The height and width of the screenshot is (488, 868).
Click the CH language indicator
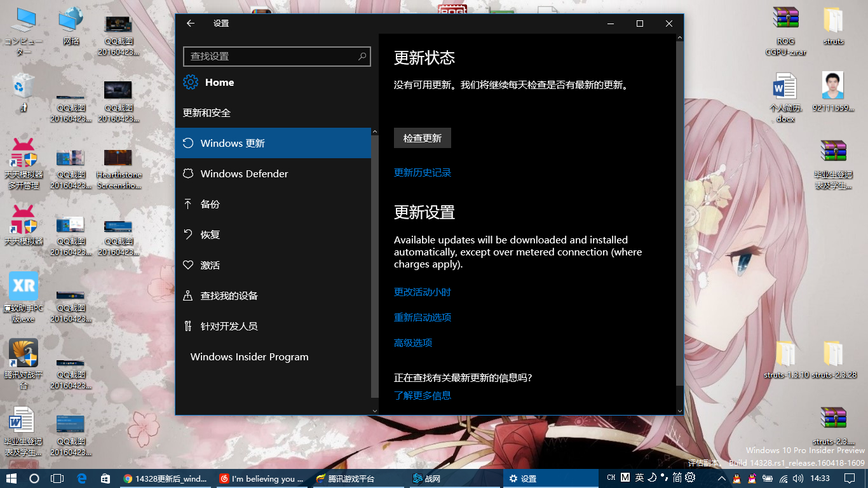point(611,478)
